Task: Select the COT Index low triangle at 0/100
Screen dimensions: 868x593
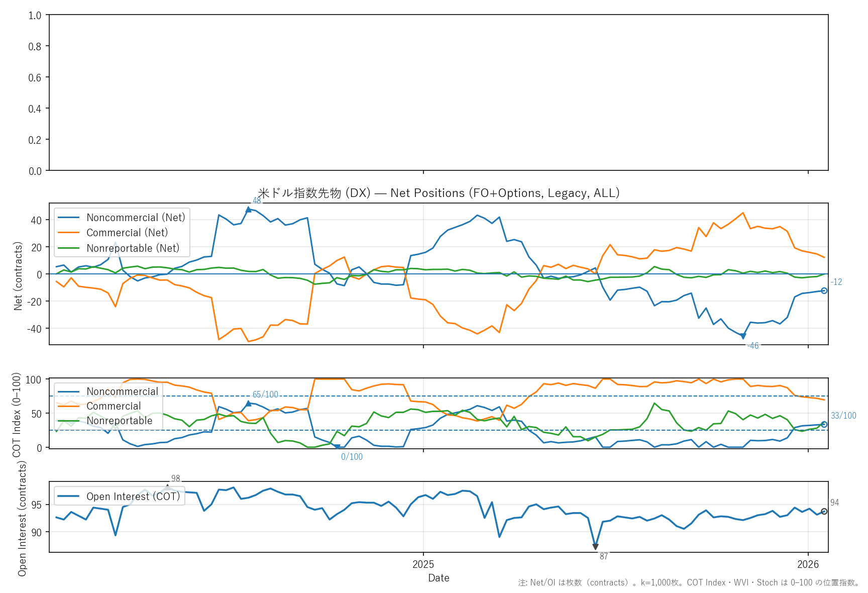Action: tap(337, 447)
